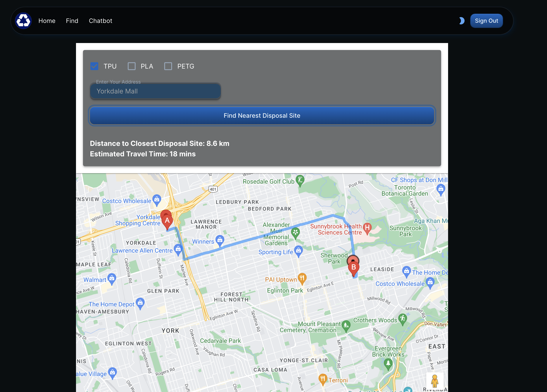Click Sporting Life store pin
The height and width of the screenshot is (392, 547).
298,251
